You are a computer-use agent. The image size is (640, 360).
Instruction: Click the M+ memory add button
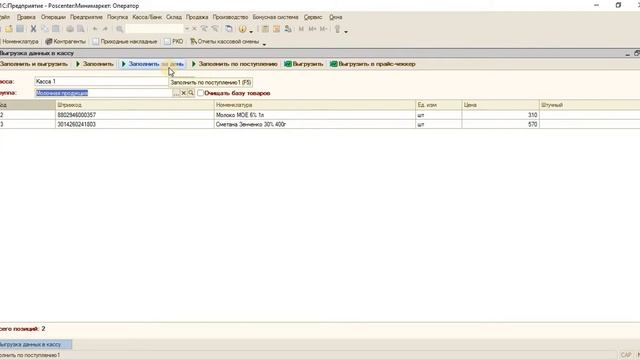(x=312, y=29)
